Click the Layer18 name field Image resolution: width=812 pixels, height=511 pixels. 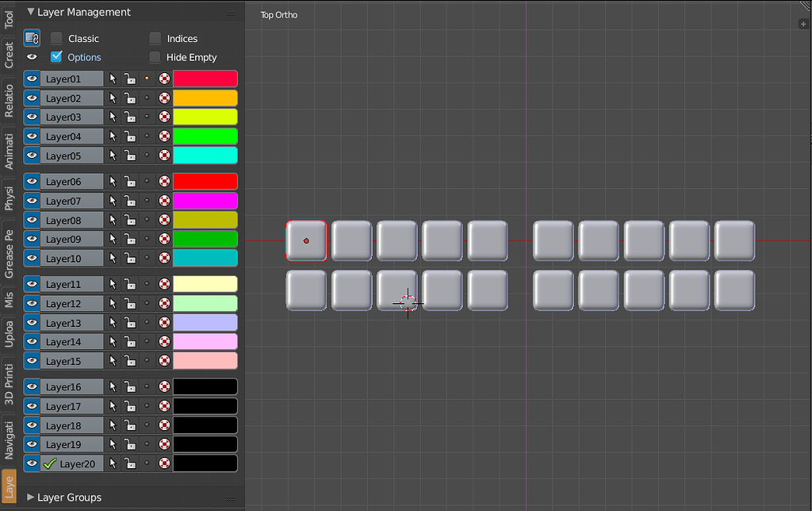click(x=71, y=425)
